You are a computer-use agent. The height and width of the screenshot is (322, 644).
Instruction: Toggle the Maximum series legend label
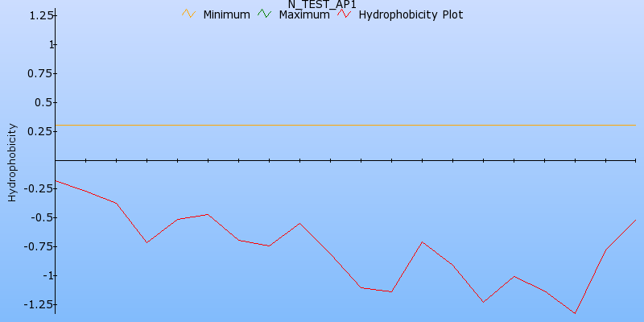tap(303, 14)
